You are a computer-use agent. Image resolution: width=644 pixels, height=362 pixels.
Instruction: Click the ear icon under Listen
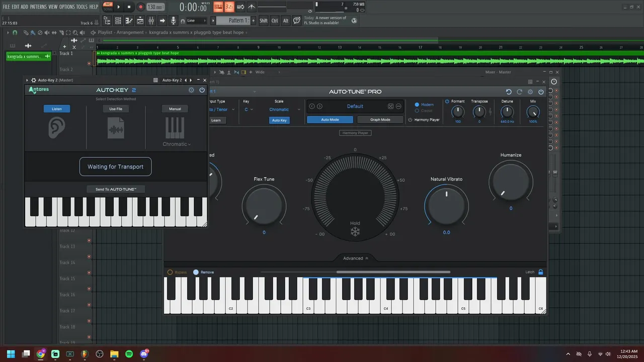[x=56, y=128]
